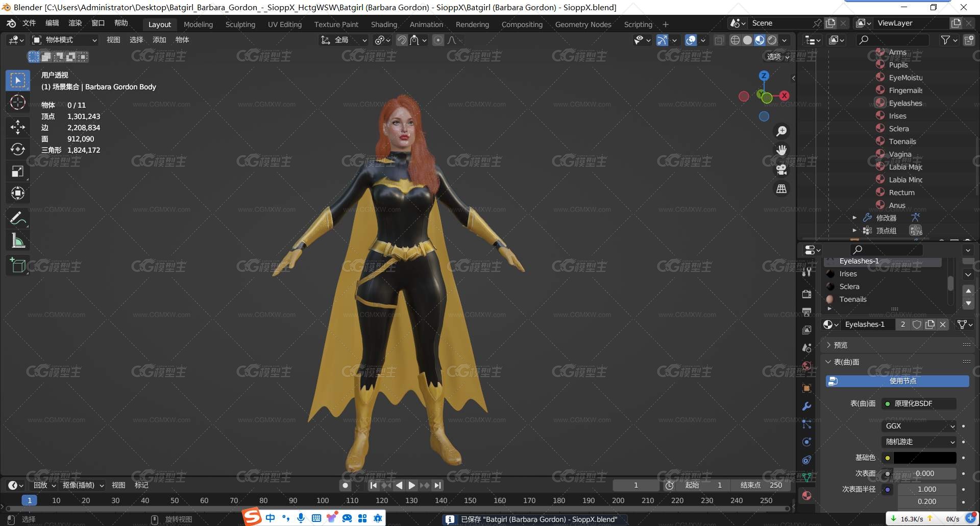Open viewport options dropdown
The width and height of the screenshot is (980, 526).
click(x=778, y=57)
